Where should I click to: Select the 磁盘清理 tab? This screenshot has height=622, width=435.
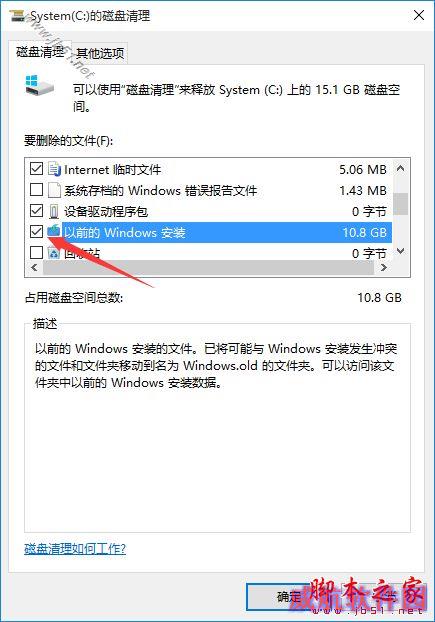tap(40, 52)
